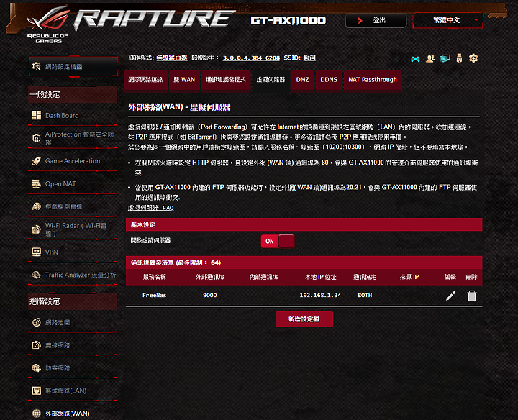Click the 本地 IP 位址 column header

pyautogui.click(x=320, y=277)
